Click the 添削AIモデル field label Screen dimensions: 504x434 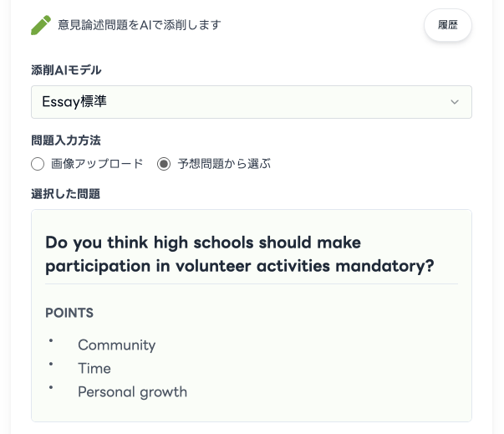tap(67, 69)
